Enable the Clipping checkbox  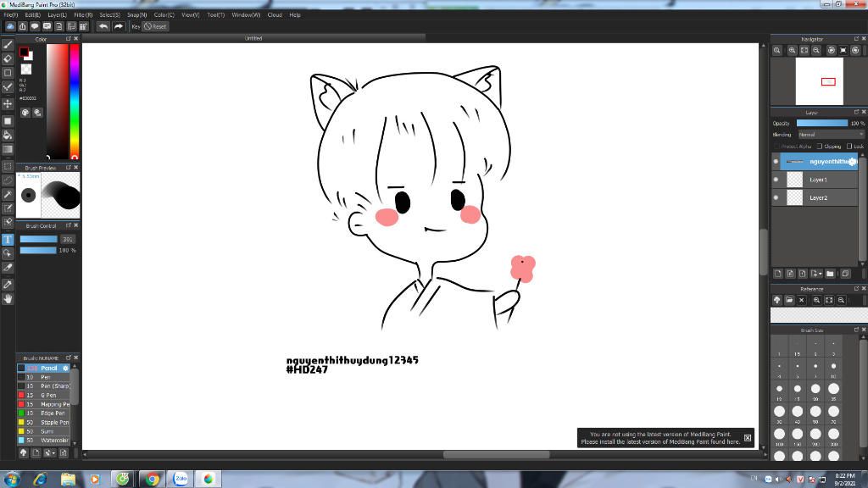point(820,146)
